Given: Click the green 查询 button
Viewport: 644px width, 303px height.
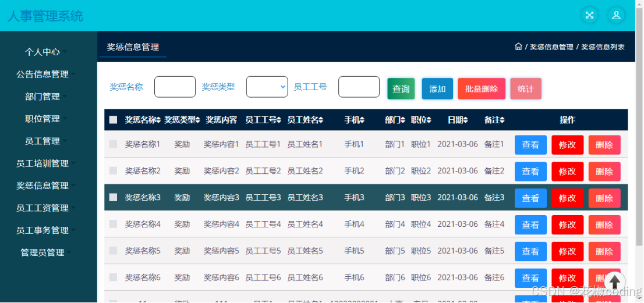Looking at the screenshot, I should pyautogui.click(x=401, y=88).
